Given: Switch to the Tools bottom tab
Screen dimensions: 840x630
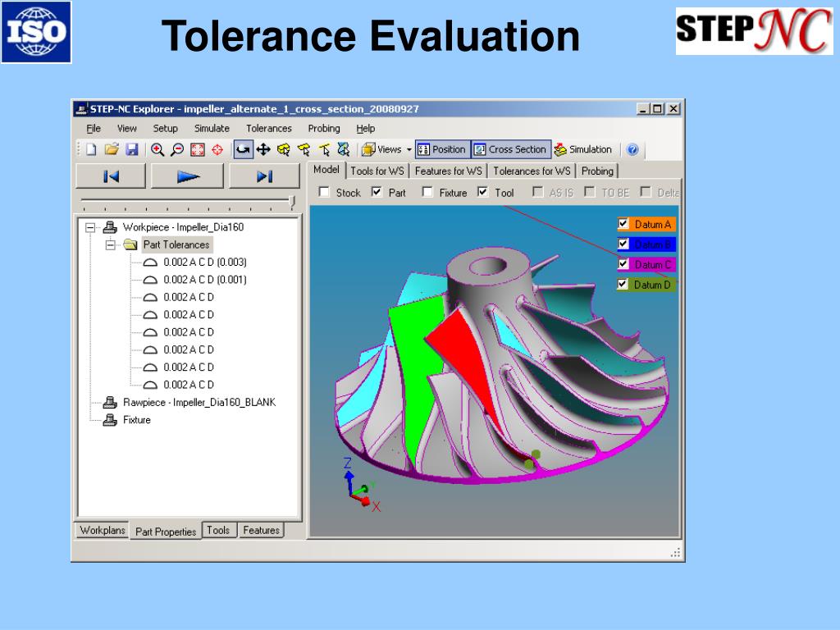Looking at the screenshot, I should tap(218, 531).
